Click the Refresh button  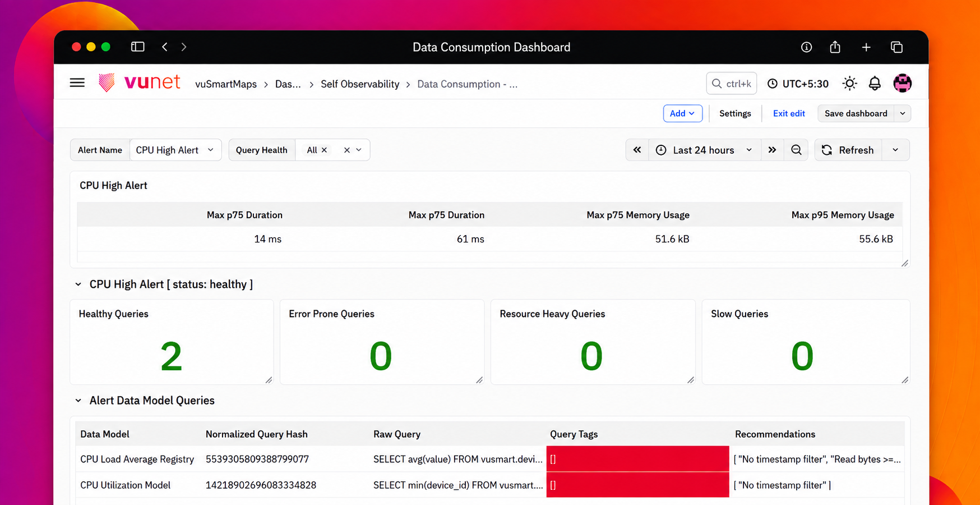848,150
